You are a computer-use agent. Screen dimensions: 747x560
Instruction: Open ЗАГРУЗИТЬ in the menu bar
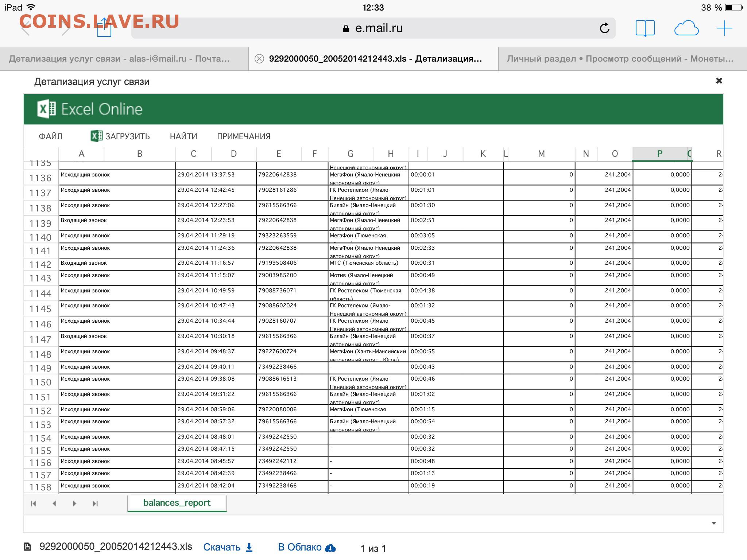127,136
